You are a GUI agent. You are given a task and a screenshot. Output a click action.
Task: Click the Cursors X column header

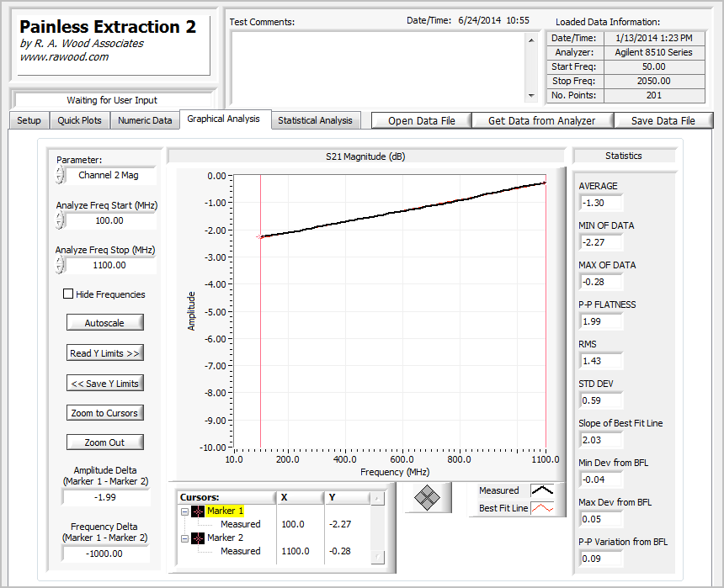301,497
